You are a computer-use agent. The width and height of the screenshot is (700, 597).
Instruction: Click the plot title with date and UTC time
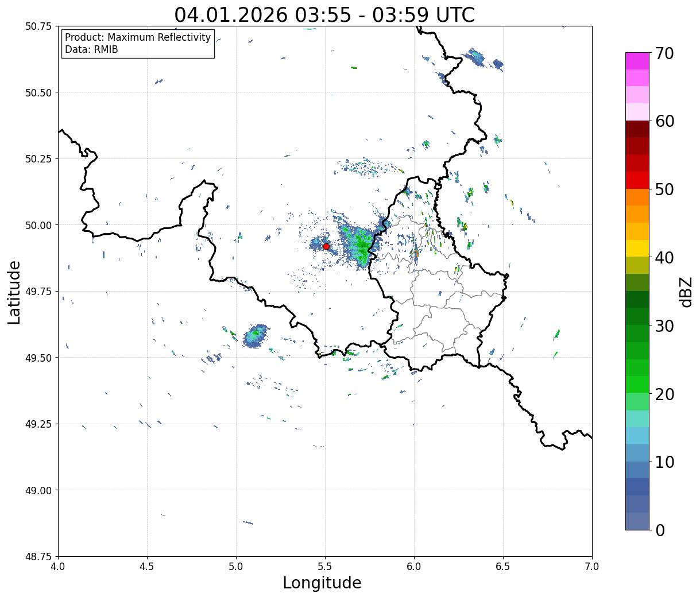tap(324, 14)
